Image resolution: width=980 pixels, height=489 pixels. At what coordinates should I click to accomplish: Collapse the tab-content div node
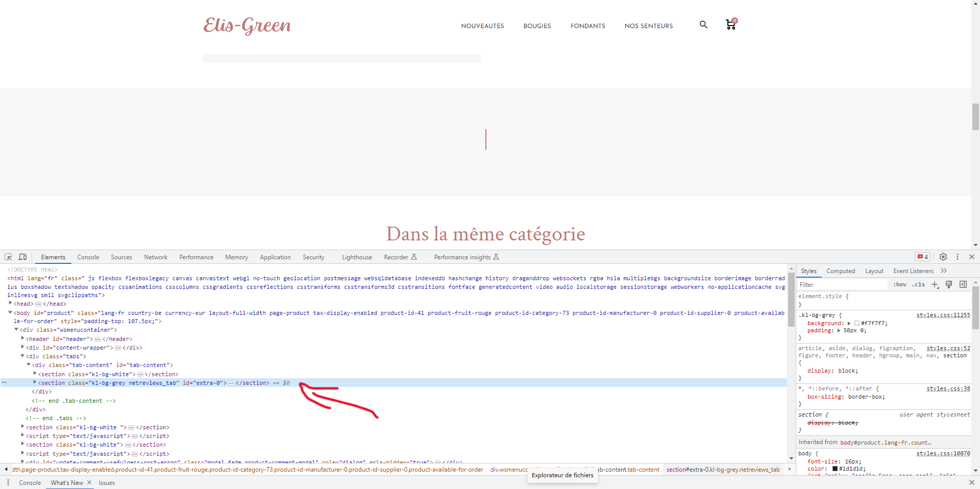pos(29,364)
